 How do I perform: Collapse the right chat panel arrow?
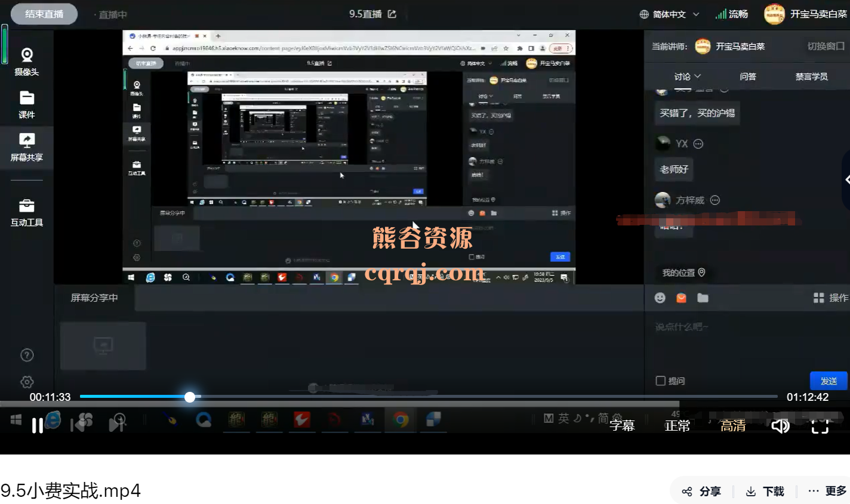pos(847,179)
